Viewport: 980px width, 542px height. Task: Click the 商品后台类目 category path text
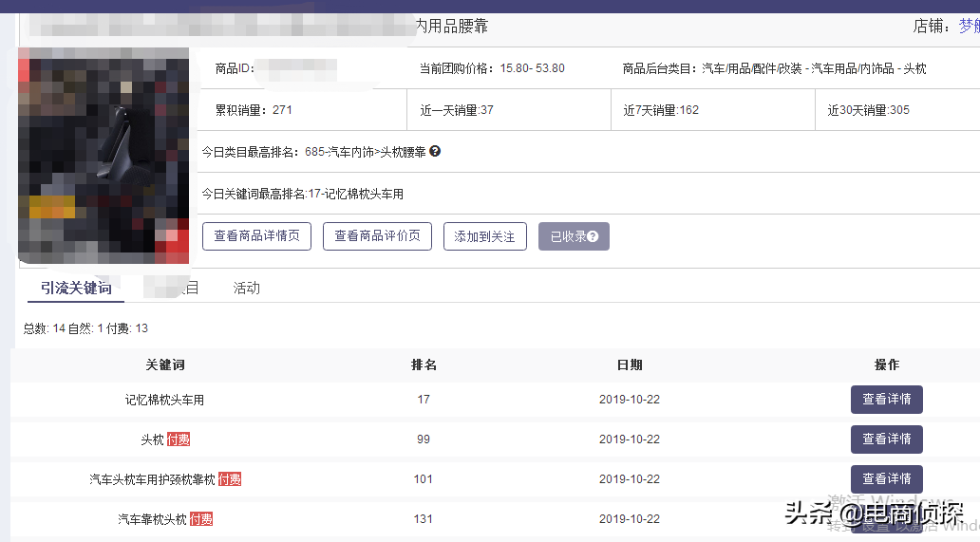tap(774, 68)
